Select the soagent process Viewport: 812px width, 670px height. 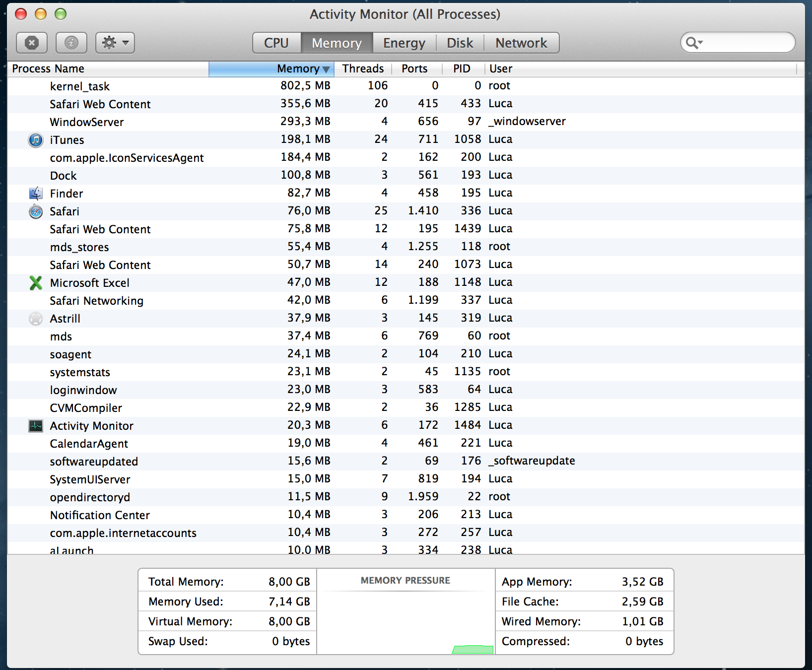pyautogui.click(x=406, y=354)
